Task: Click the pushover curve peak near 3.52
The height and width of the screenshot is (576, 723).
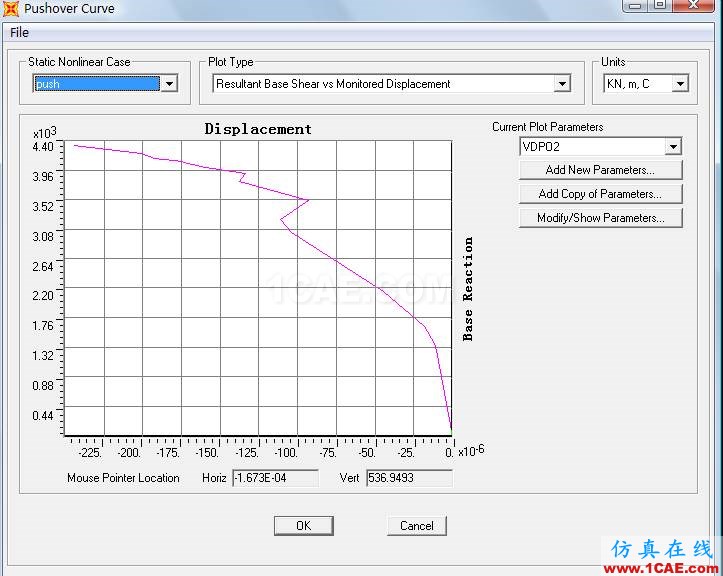Action: pos(308,200)
